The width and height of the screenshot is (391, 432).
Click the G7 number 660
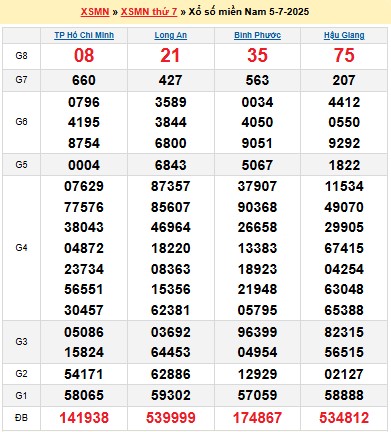(x=84, y=80)
